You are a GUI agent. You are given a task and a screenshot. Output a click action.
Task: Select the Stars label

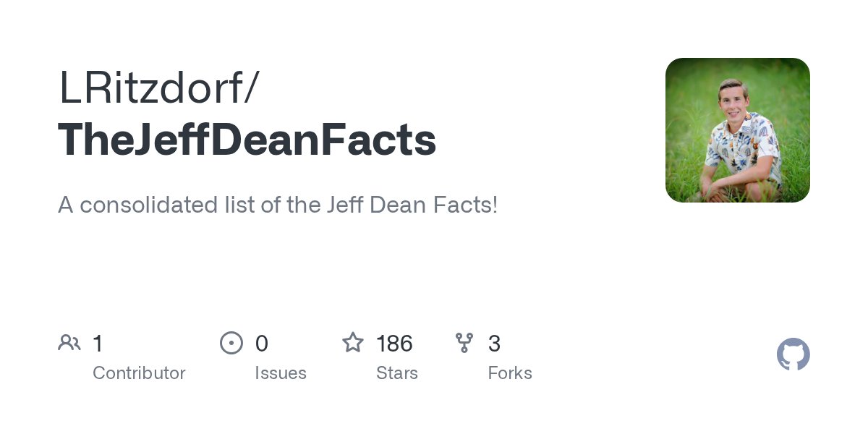(397, 373)
